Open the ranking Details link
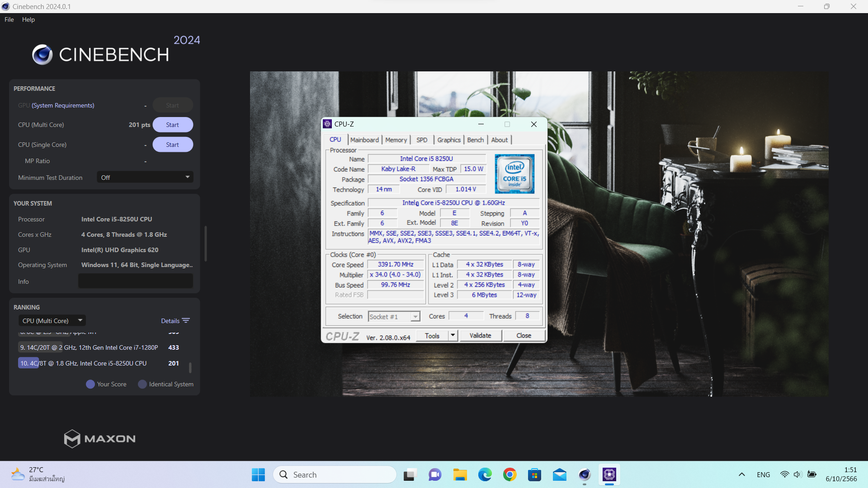Viewport: 868px width, 488px height. tap(170, 321)
